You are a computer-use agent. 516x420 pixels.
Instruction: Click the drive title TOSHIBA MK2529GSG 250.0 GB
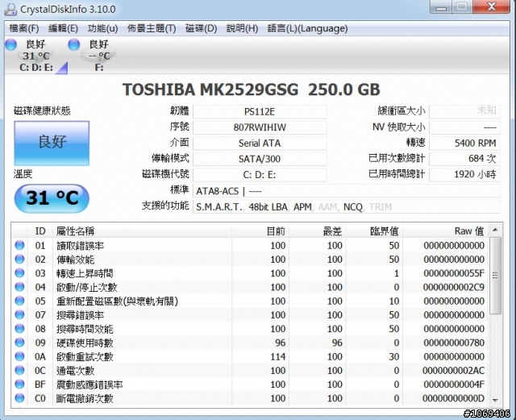[x=251, y=89]
